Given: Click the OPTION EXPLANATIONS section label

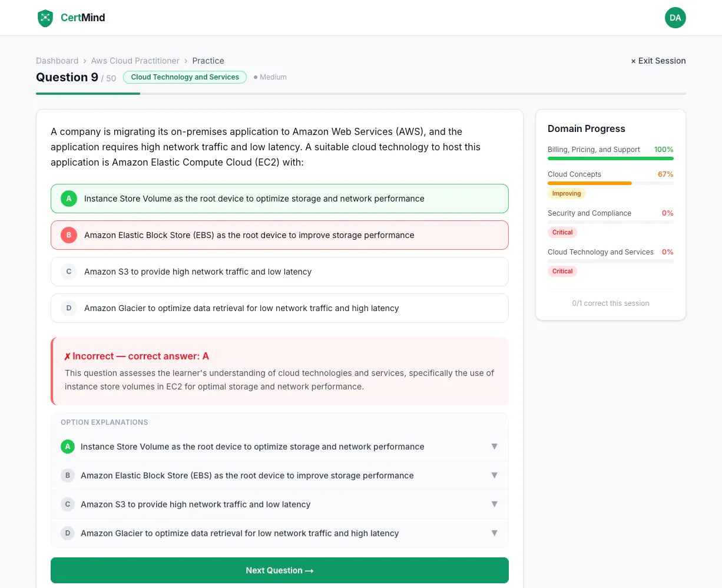Looking at the screenshot, I should (104, 422).
